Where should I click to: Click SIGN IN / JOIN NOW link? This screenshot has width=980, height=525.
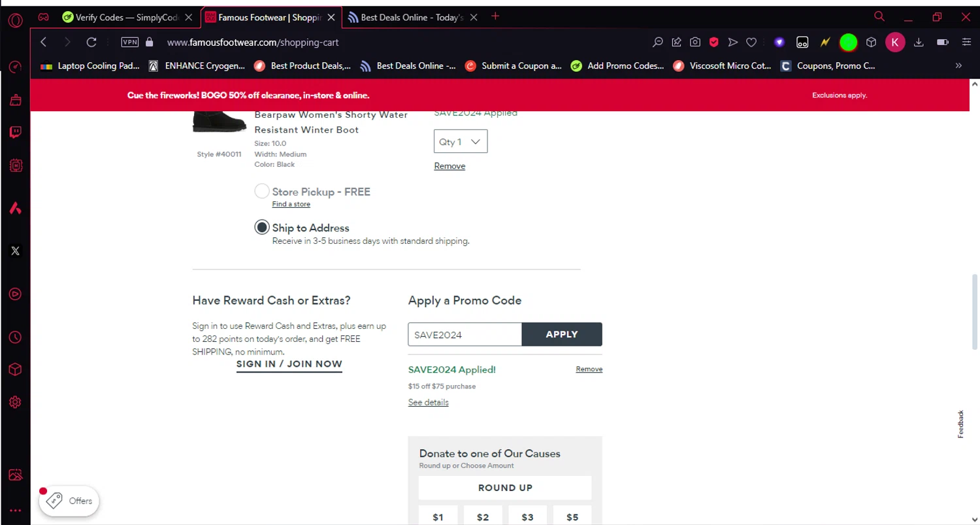pos(289,364)
